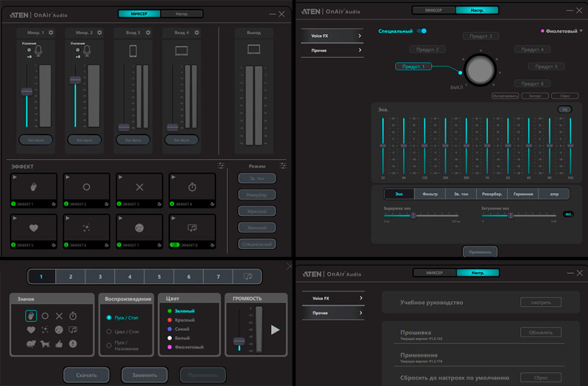This screenshot has height=386, width=588.
Task: Expand Прочее in lower settings window
Action: click(334, 313)
